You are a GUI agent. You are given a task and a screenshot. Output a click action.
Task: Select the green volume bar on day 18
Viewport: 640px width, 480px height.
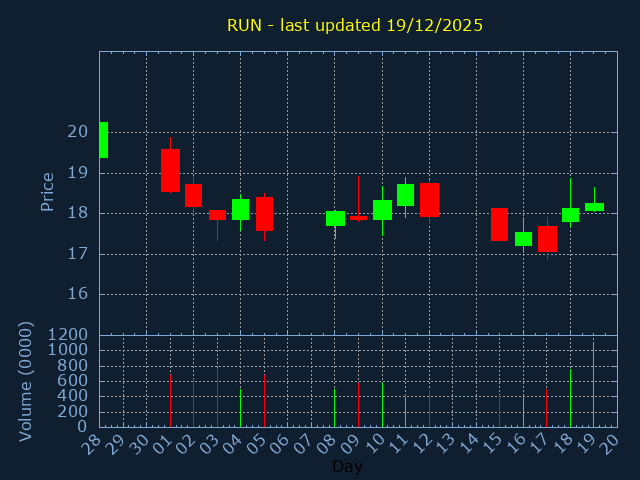click(570, 398)
